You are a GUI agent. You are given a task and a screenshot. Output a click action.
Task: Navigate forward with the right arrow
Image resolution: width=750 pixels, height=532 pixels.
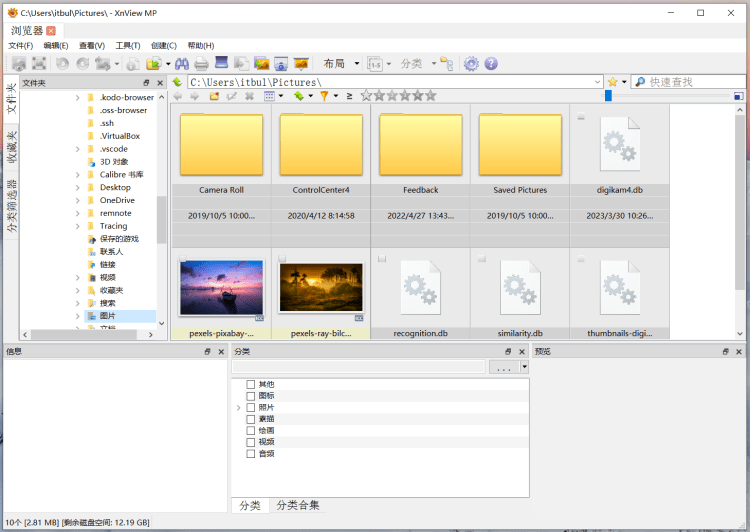point(194,96)
